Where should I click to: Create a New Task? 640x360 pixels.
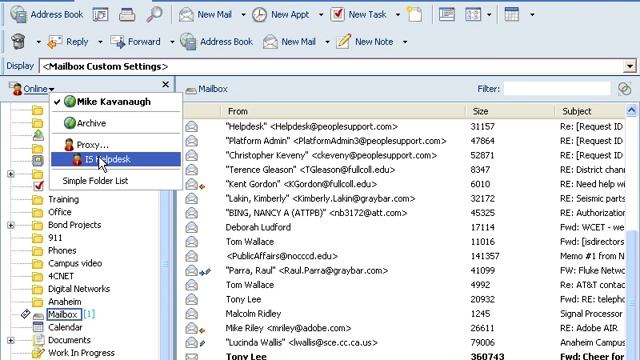[x=358, y=15]
